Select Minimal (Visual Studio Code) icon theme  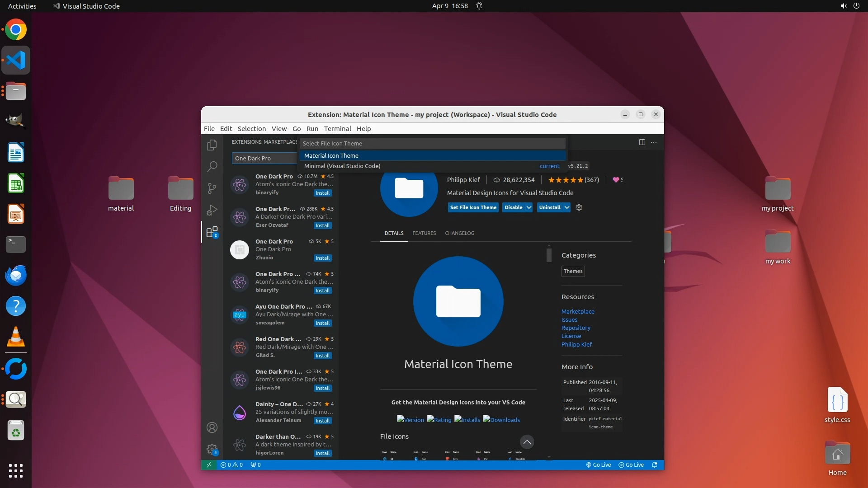(x=342, y=166)
